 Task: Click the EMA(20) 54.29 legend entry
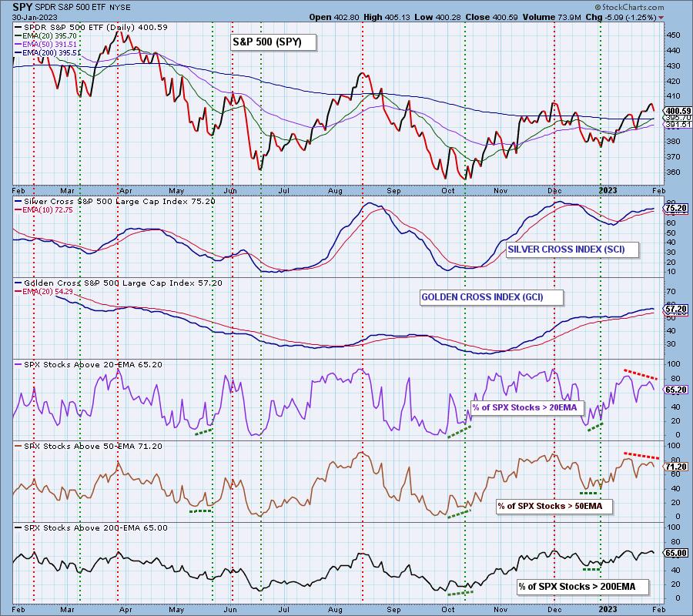pyautogui.click(x=44, y=292)
